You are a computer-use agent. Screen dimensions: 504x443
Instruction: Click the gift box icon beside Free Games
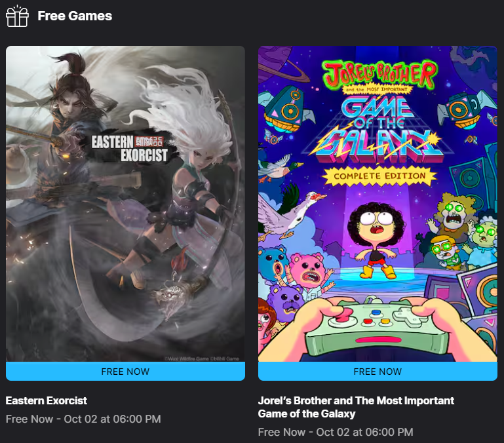pyautogui.click(x=17, y=16)
